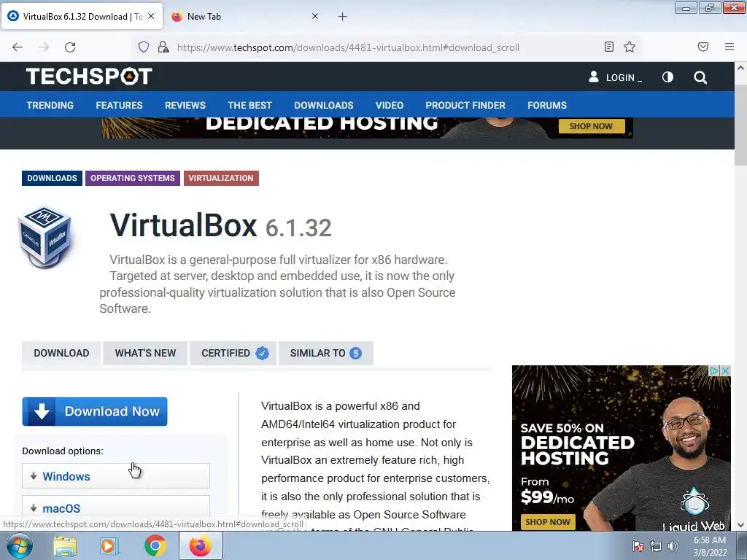Open the REVIEWS menu
Screen dimensions: 747x560
tap(185, 105)
